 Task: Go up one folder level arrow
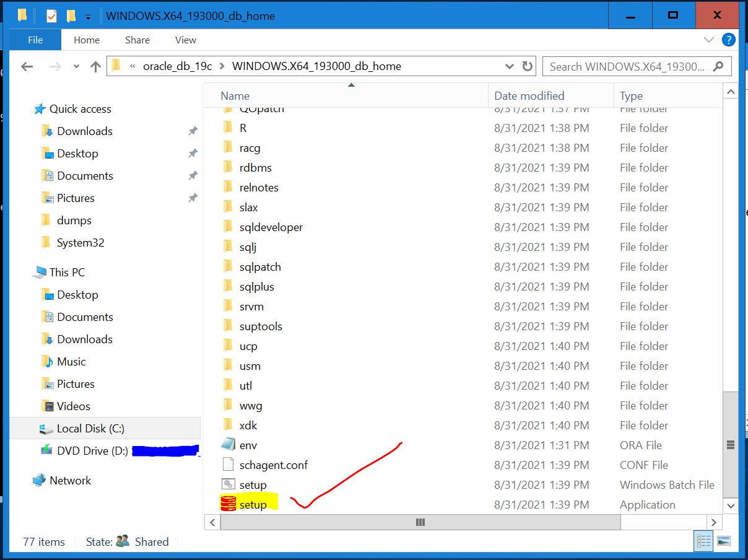tap(95, 66)
